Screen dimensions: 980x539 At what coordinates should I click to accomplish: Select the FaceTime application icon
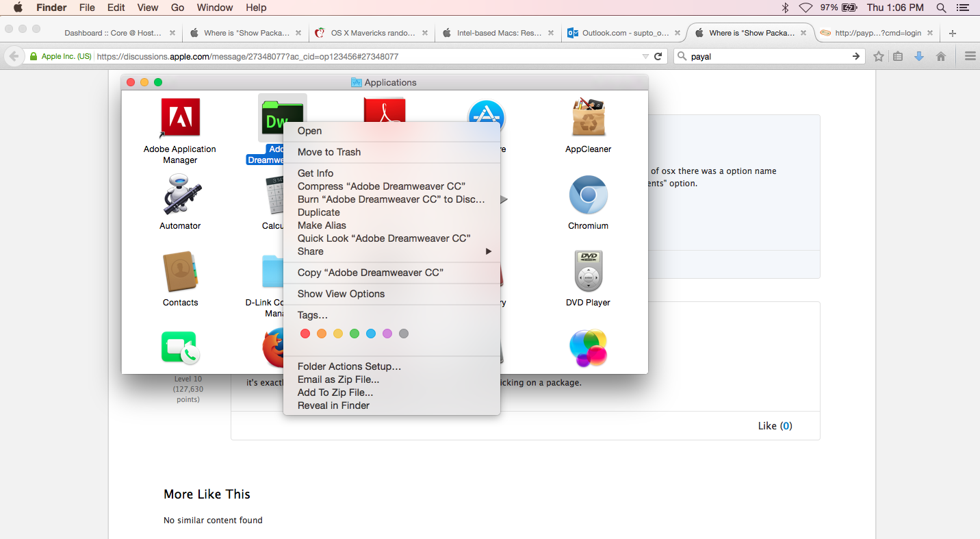click(180, 347)
